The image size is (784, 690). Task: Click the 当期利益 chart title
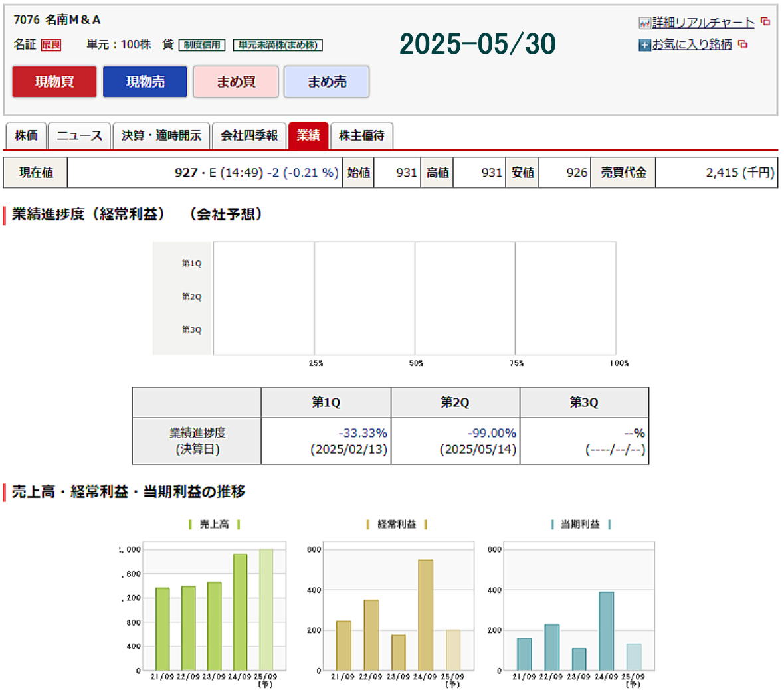pos(580,524)
